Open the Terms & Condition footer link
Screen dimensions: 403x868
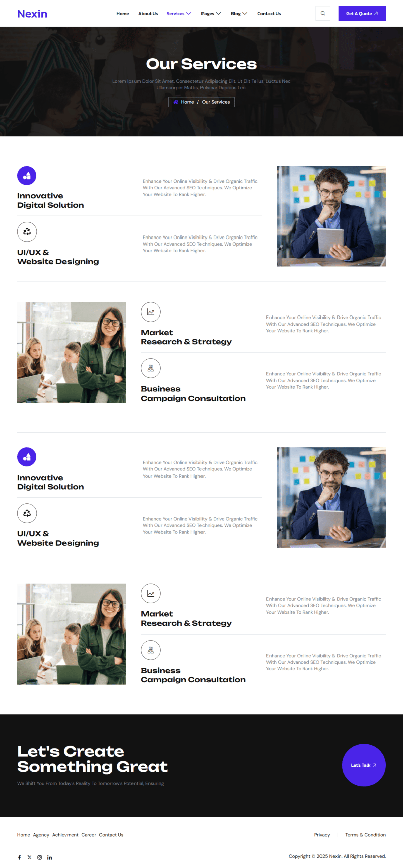click(x=365, y=835)
